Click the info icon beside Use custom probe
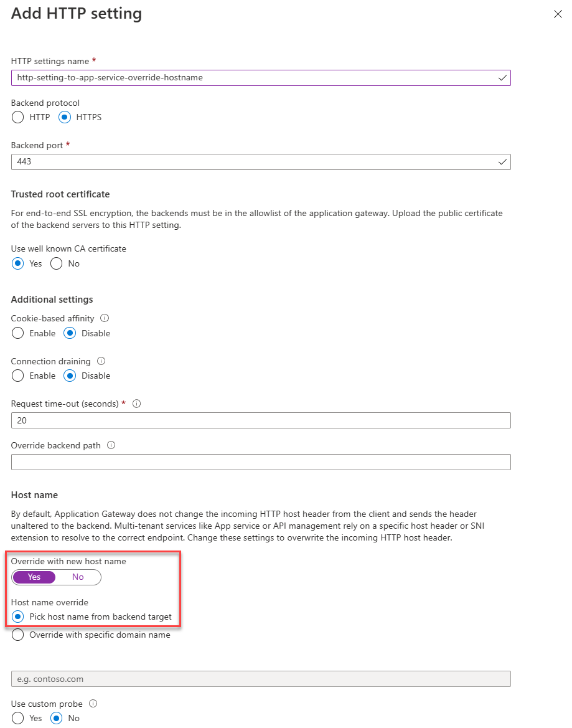572x728 pixels. (92, 704)
